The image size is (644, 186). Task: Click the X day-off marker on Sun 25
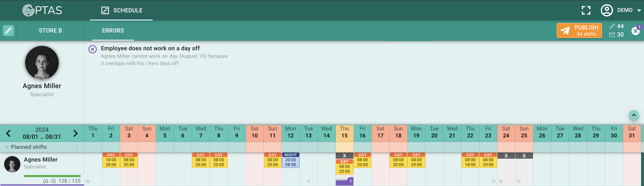pos(524,156)
